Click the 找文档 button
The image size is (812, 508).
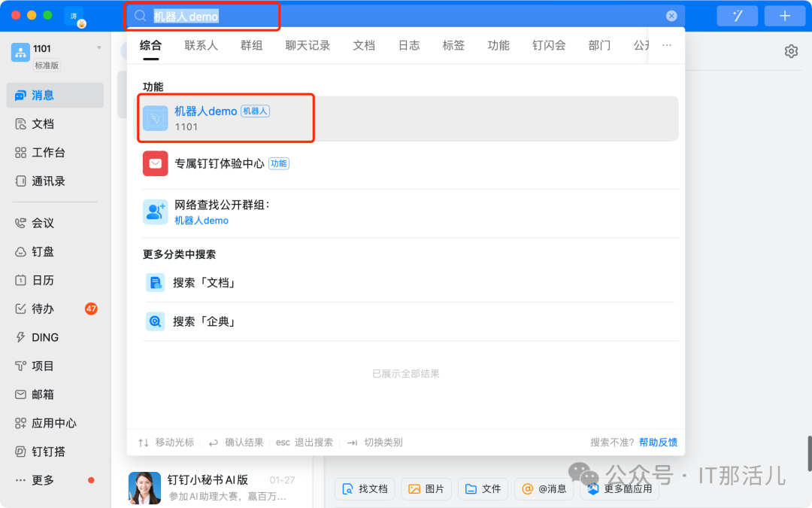[x=365, y=489]
